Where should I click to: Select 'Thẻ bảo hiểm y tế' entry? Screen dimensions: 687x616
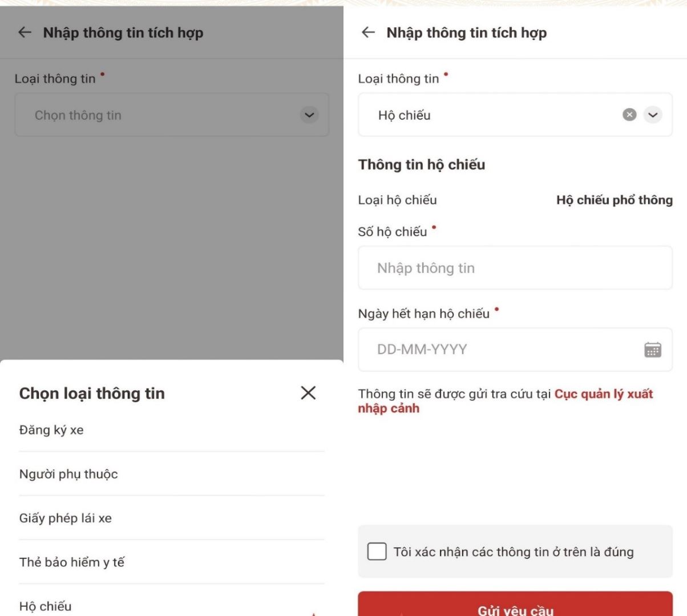[x=72, y=562]
